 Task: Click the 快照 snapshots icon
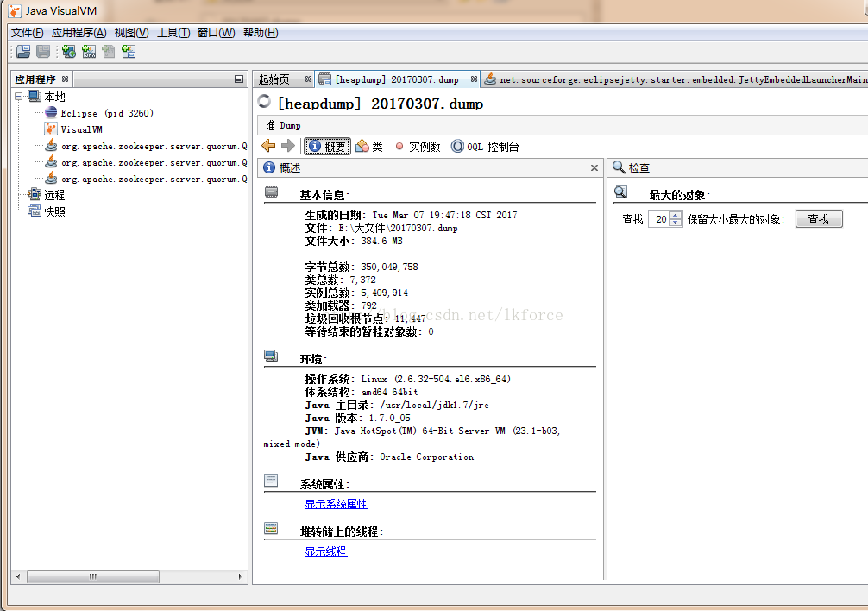pos(35,211)
